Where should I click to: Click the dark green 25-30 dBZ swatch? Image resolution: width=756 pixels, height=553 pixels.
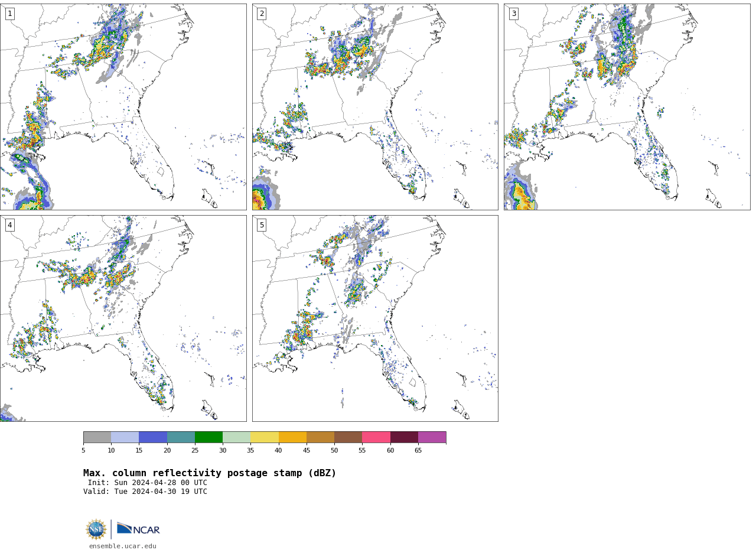208,437
